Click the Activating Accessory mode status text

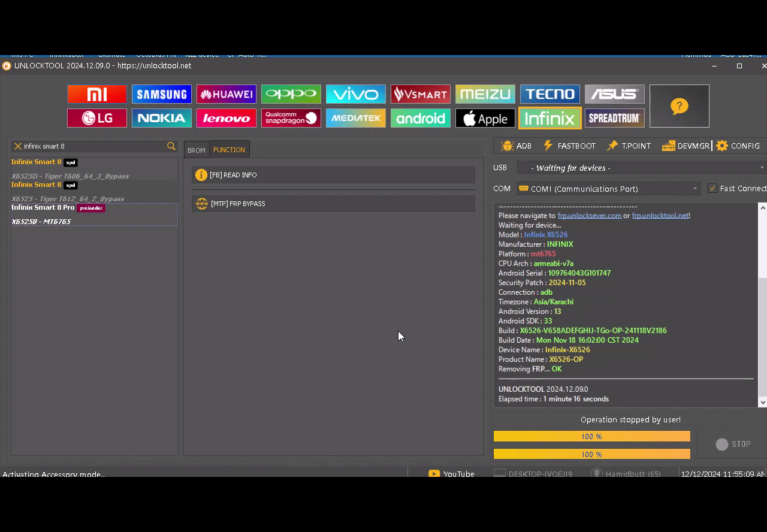pos(55,474)
